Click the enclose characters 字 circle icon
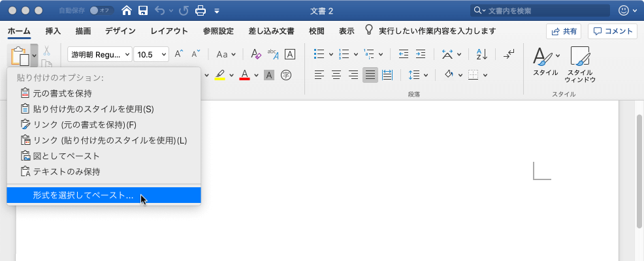This screenshot has height=261, width=644. click(x=286, y=75)
